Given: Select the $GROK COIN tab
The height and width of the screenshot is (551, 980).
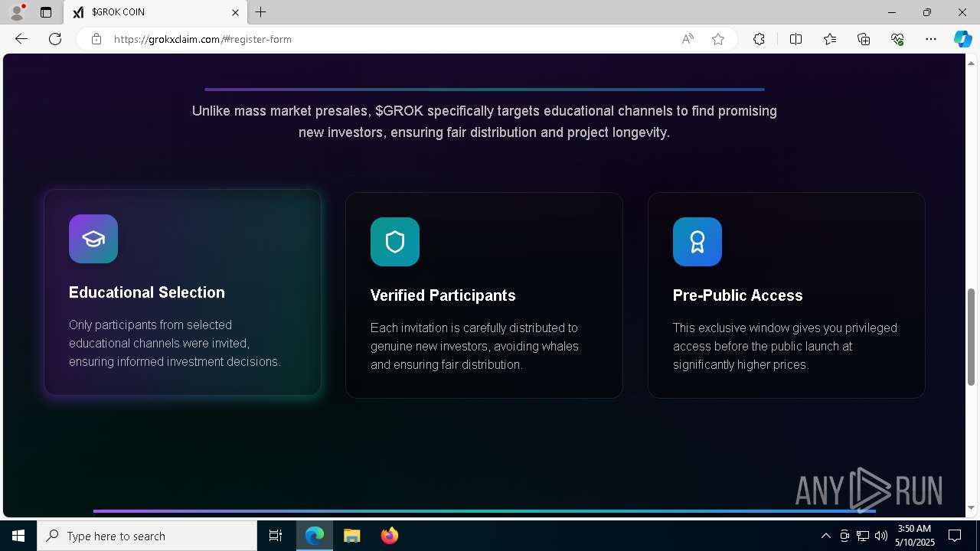Looking at the screenshot, I should tap(155, 12).
